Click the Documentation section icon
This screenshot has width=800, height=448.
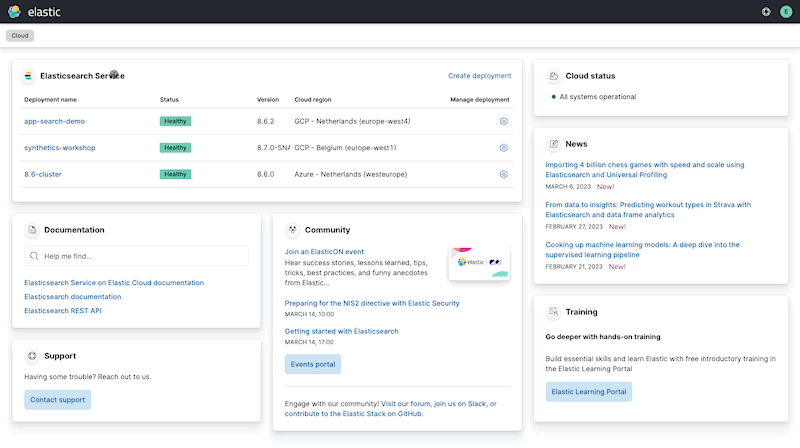32,230
